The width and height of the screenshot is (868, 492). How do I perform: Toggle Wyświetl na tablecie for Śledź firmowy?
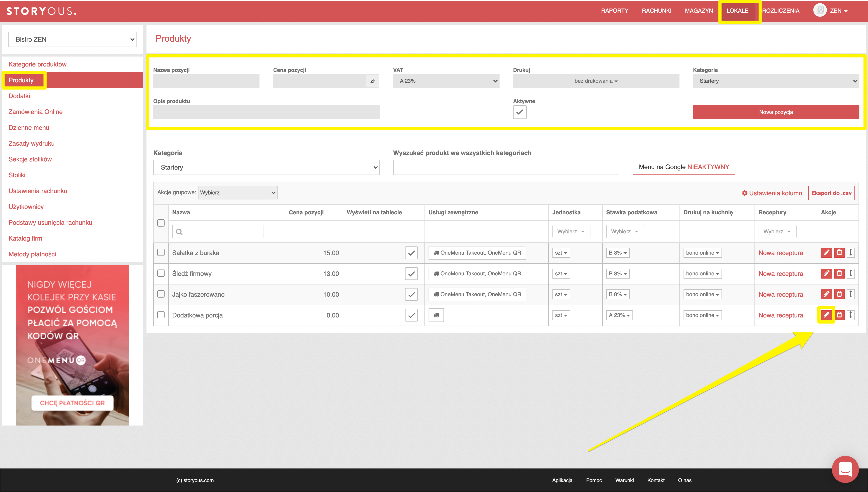(411, 274)
